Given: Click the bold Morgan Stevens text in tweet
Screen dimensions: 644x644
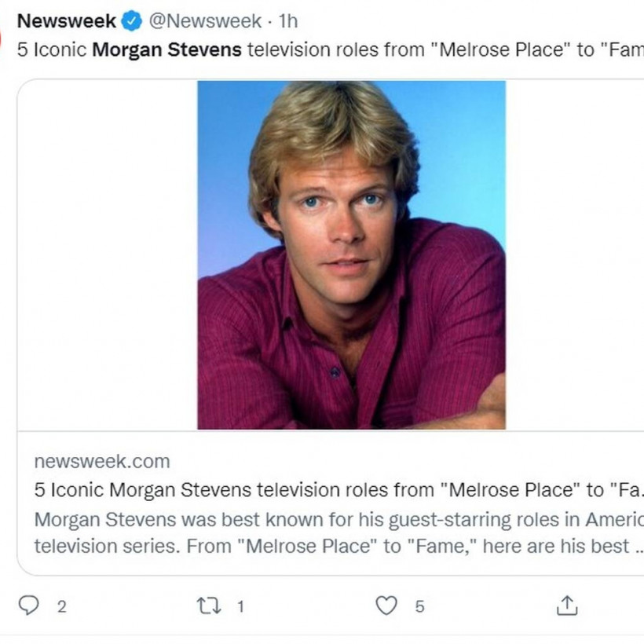Looking at the screenshot, I should (166, 49).
